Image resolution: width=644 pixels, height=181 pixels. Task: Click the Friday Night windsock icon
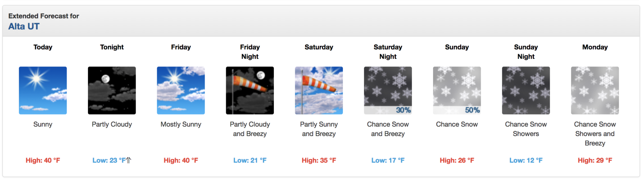click(x=250, y=91)
